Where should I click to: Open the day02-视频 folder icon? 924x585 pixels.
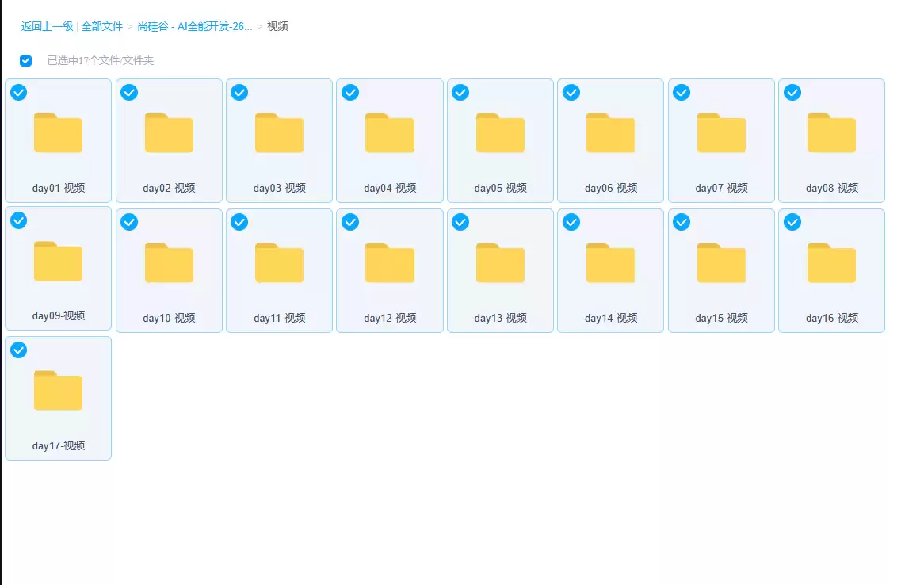tap(169, 132)
